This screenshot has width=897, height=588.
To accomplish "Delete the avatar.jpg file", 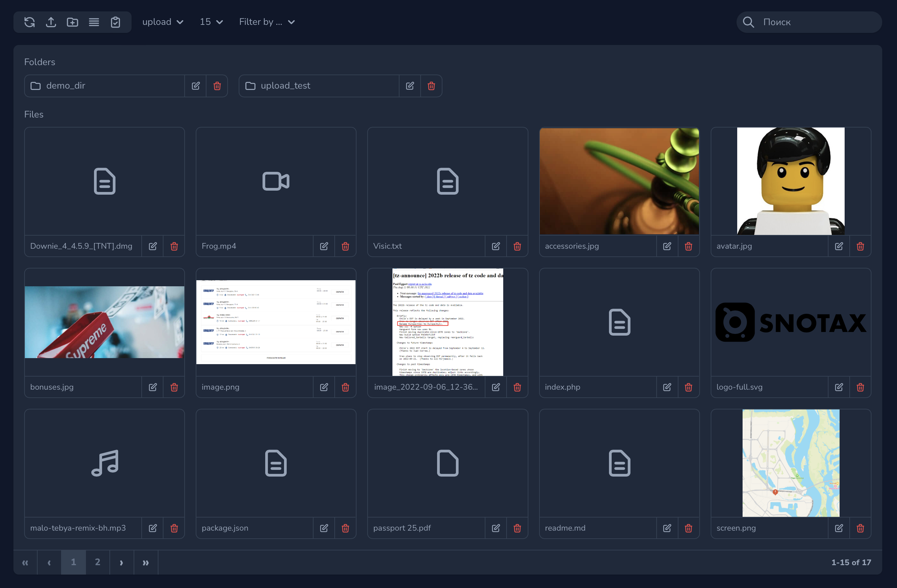I will 860,246.
